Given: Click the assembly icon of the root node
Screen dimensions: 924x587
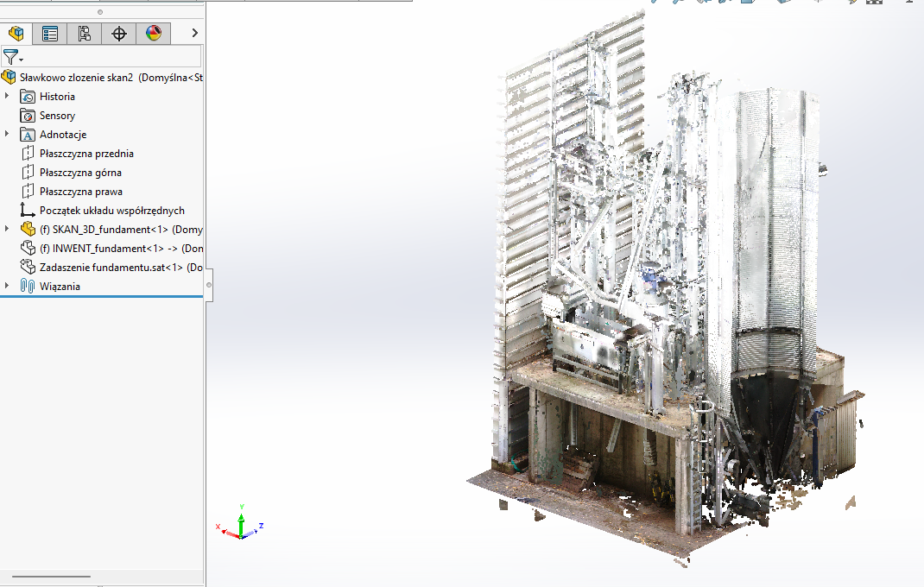Looking at the screenshot, I should pyautogui.click(x=9, y=77).
